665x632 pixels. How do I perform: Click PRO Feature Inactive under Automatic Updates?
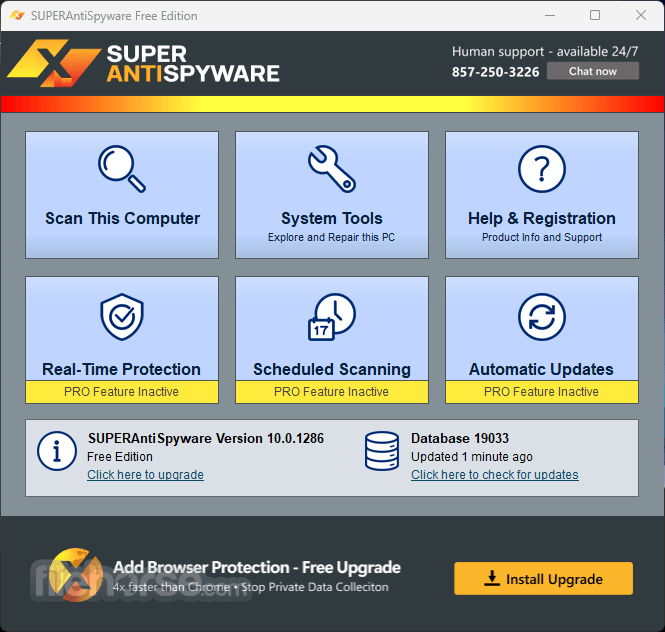(542, 392)
